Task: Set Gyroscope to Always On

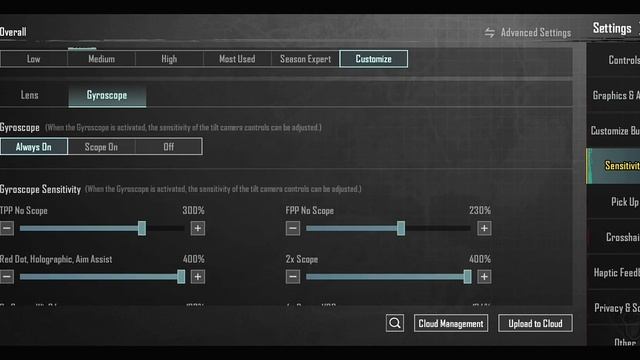Action: [33, 147]
